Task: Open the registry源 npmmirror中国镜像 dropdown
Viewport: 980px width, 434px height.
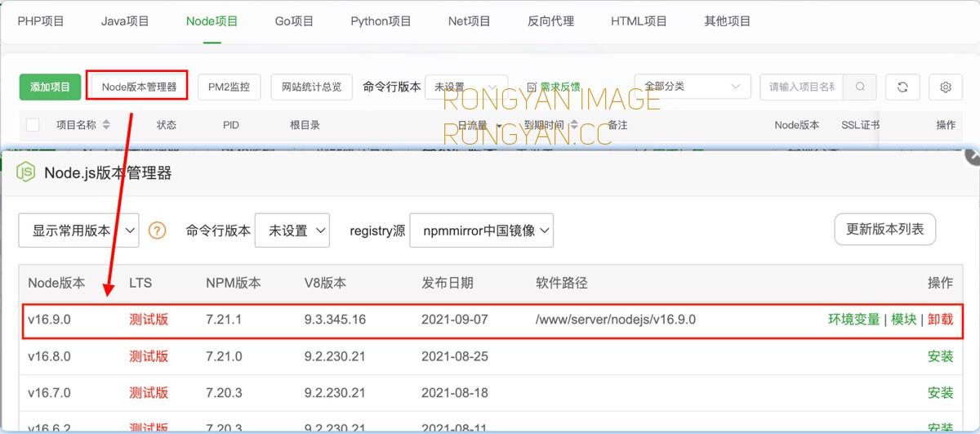Action: tap(482, 230)
